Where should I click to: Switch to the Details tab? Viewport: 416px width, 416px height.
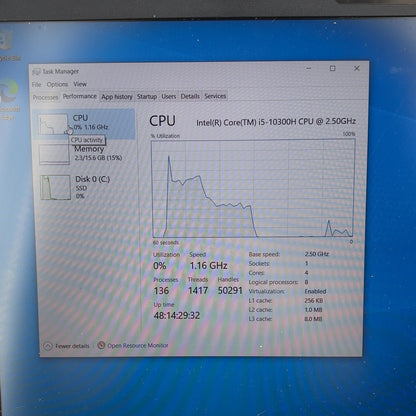[190, 96]
